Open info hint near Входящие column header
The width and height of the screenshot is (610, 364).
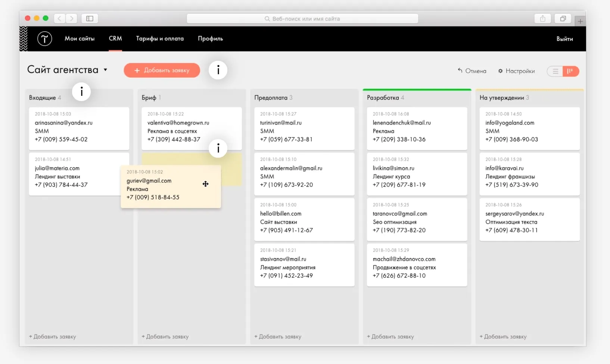click(x=81, y=92)
